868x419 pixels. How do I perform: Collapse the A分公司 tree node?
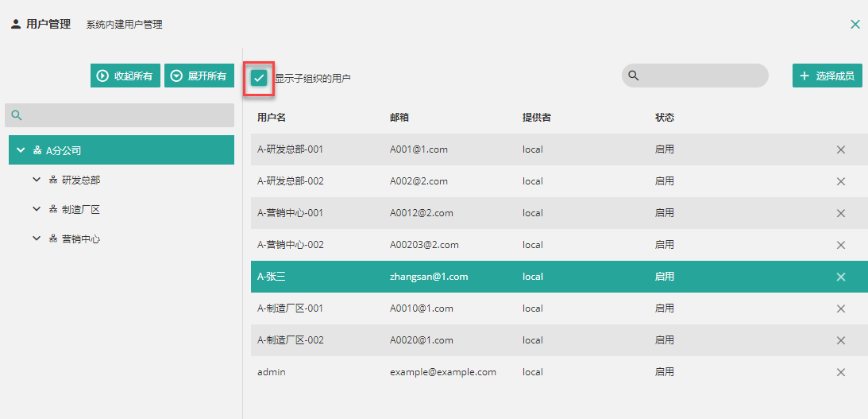point(21,149)
